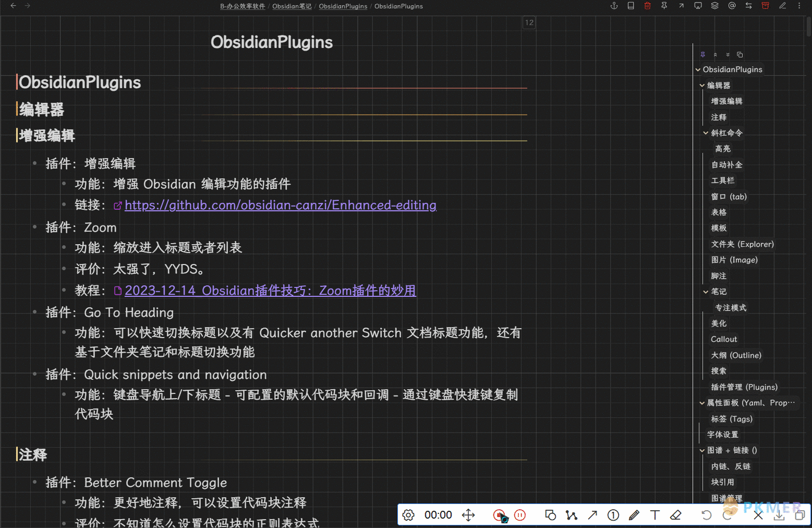Jump to 插件管理 (Plugins) in outline
The width and height of the screenshot is (812, 528).
coord(744,387)
